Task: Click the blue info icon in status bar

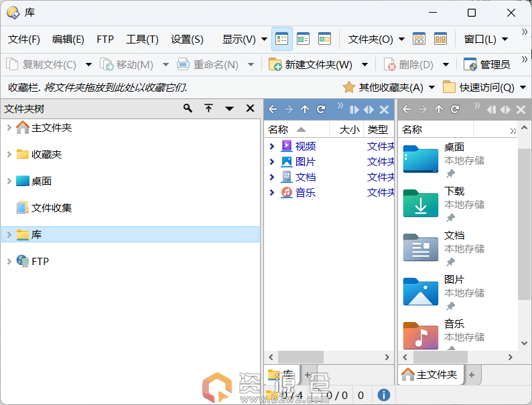Action: [384, 396]
